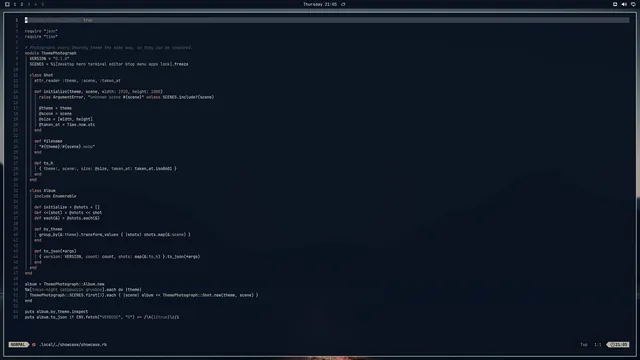Open the Thursday 21:05 clock in top bar
The height and width of the screenshot is (360, 640).
click(320, 4)
